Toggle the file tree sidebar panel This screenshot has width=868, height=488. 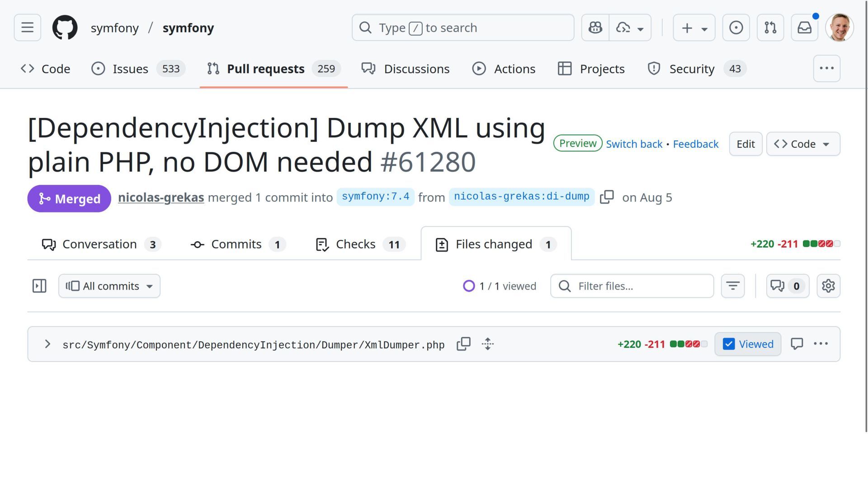click(x=39, y=286)
